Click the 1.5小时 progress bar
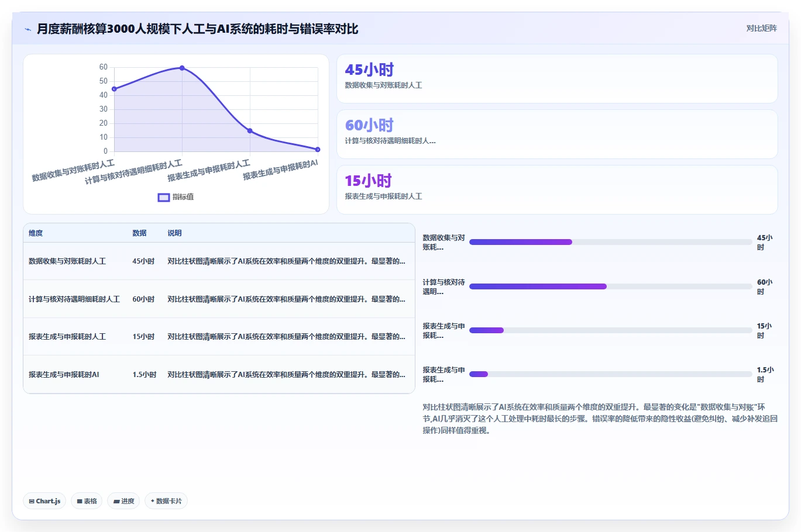The image size is (801, 532). 610,374
